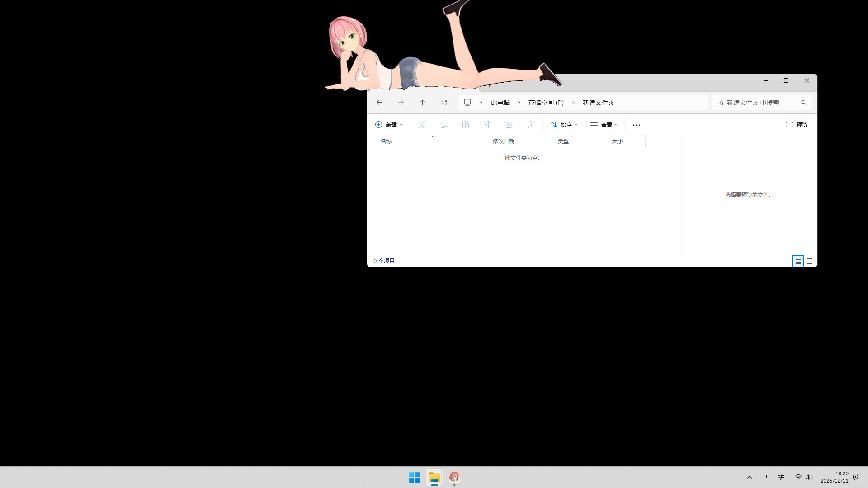Go to 存储空间 (F:) via breadcrumb
The image size is (868, 488).
pos(545,103)
